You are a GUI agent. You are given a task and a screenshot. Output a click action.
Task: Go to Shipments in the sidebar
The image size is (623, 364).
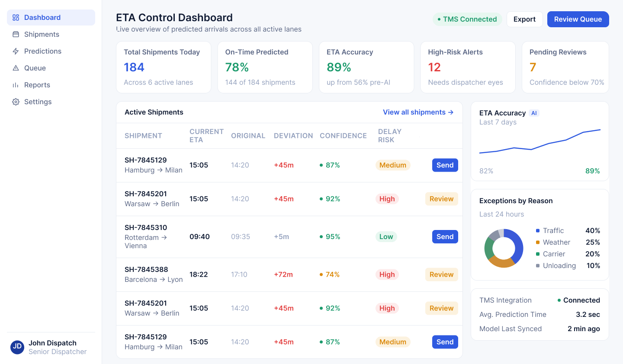pos(51,34)
